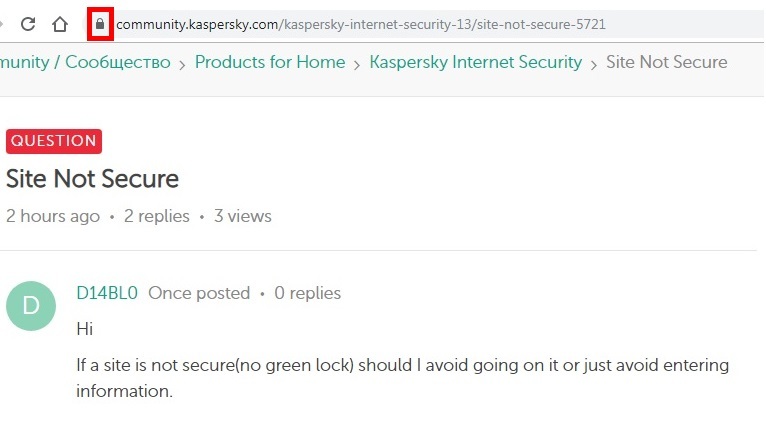The height and width of the screenshot is (424, 766).
Task: Open Kaspersky Internet Security breadcrumb link
Action: pyautogui.click(x=476, y=63)
